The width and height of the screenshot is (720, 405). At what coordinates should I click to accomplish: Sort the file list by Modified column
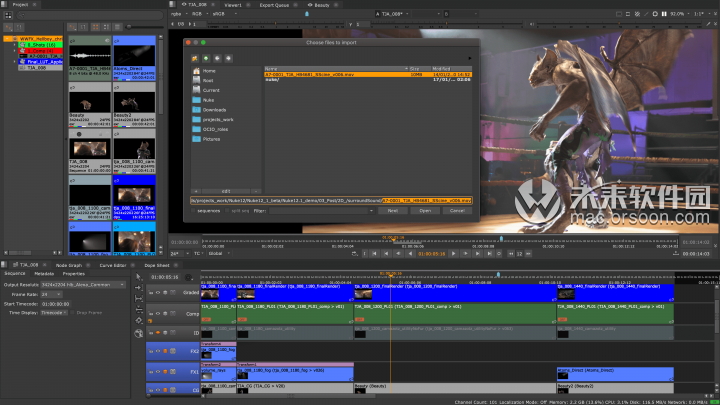(x=450, y=69)
